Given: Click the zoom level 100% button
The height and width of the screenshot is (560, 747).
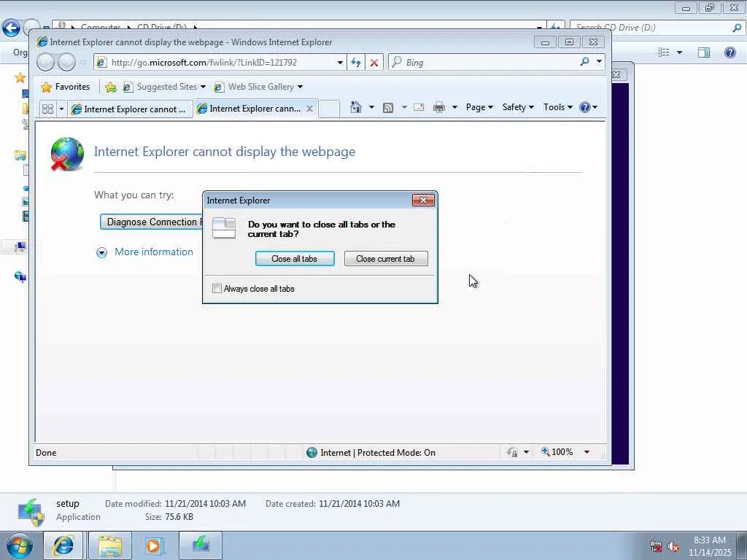Looking at the screenshot, I should pos(557,452).
